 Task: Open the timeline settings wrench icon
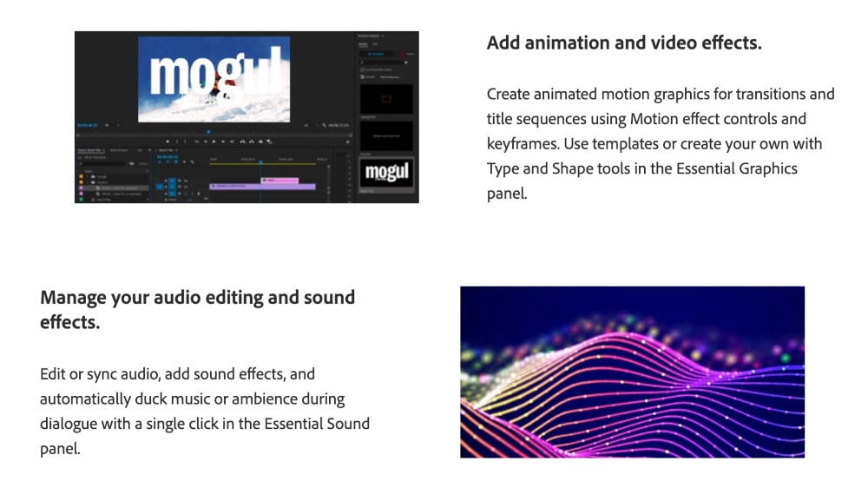(x=193, y=162)
